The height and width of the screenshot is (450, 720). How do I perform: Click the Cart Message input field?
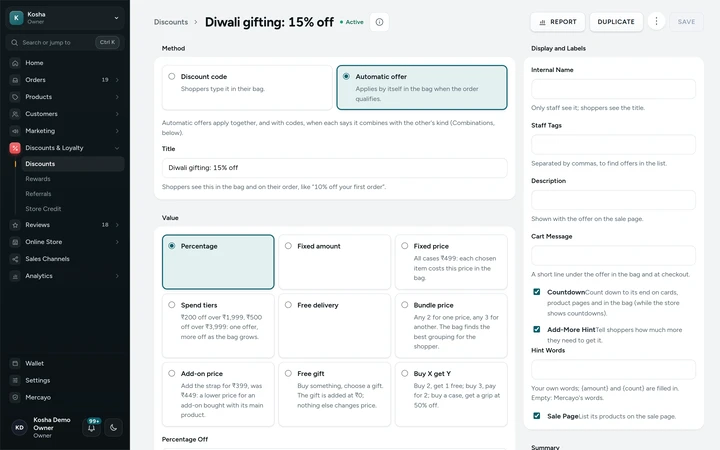(613, 255)
